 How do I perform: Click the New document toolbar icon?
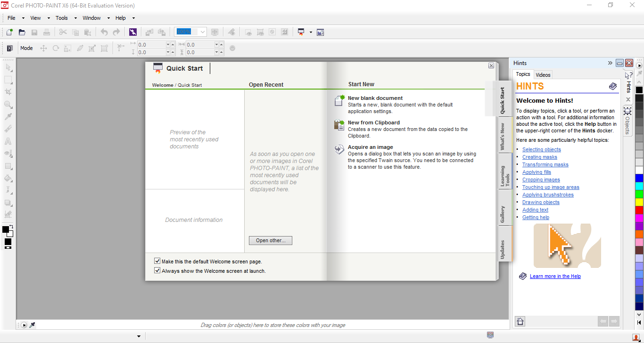pos(9,32)
